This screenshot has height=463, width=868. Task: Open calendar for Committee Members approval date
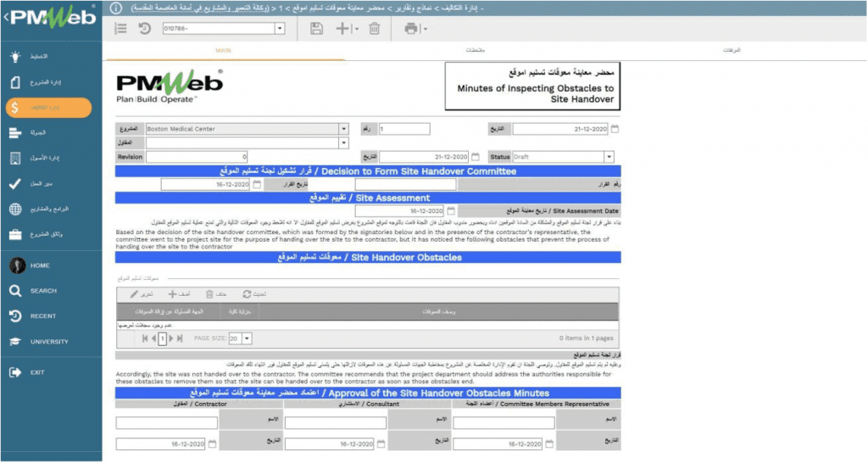tap(549, 444)
